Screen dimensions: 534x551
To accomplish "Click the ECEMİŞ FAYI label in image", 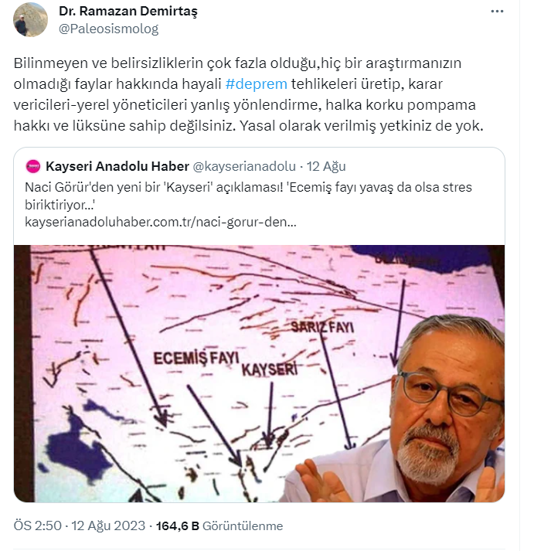I will 196,358.
